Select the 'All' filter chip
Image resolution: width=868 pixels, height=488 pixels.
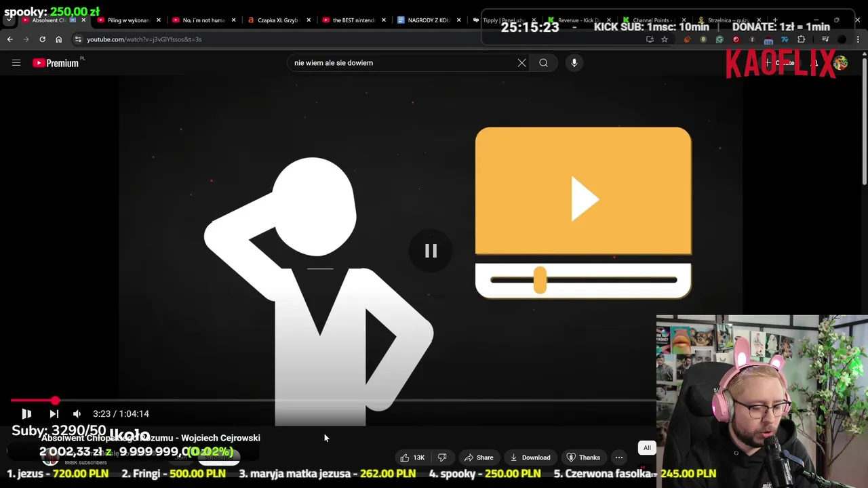[x=647, y=448]
